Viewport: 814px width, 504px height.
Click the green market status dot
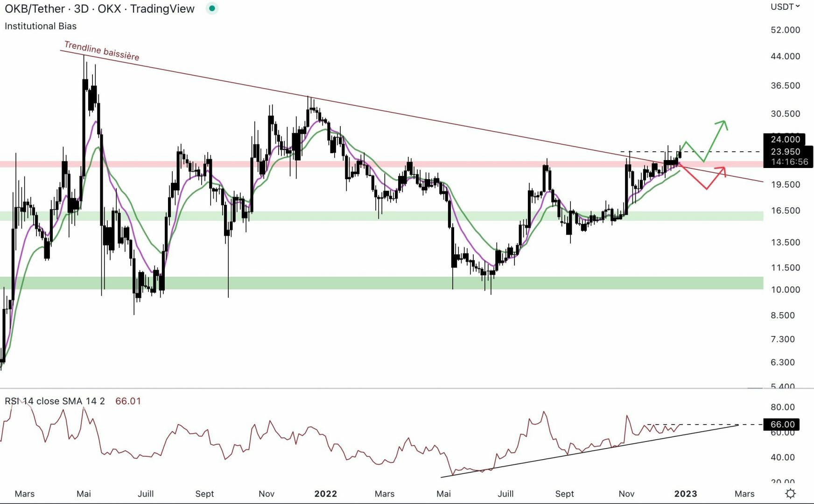pos(212,8)
